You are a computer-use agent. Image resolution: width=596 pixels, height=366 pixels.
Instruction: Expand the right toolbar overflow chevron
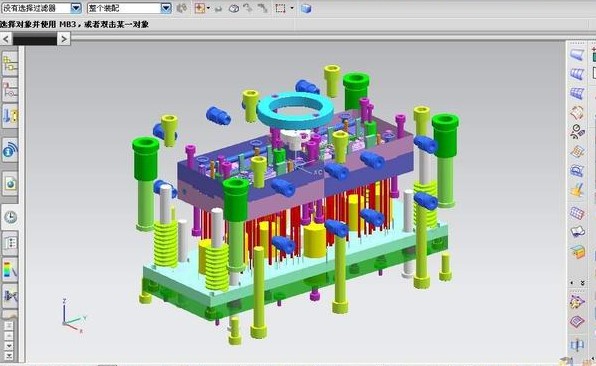coord(583,283)
